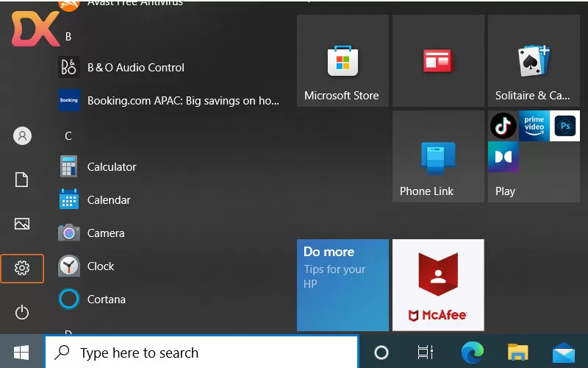The height and width of the screenshot is (368, 588).
Task: Click the Power button icon
Action: (x=22, y=312)
